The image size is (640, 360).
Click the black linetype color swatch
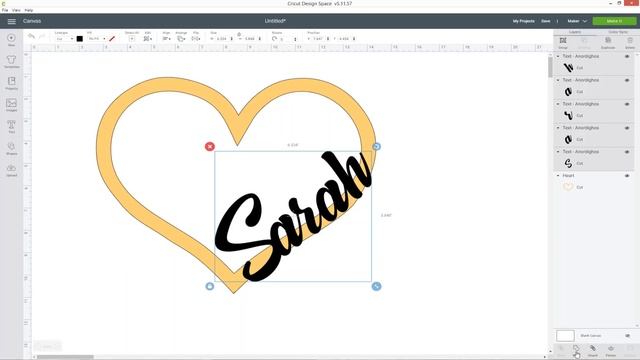(x=80, y=39)
